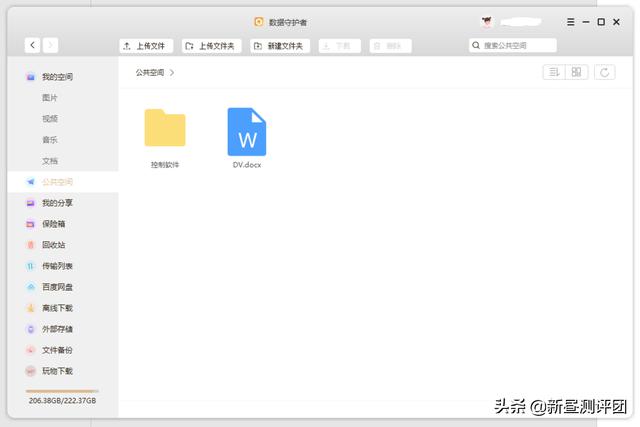Viewport: 640px width, 427px height.
Task: Minimize the 数据守护者 window
Action: (x=586, y=22)
